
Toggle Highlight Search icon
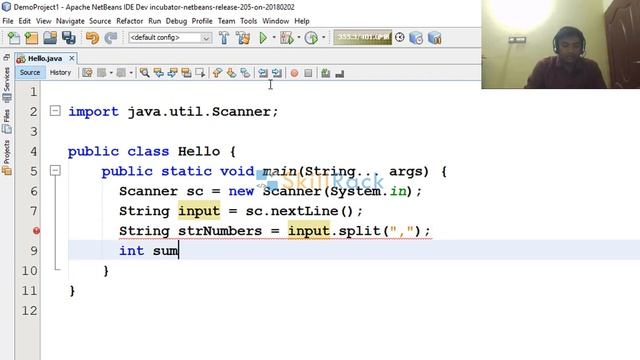coord(186,73)
